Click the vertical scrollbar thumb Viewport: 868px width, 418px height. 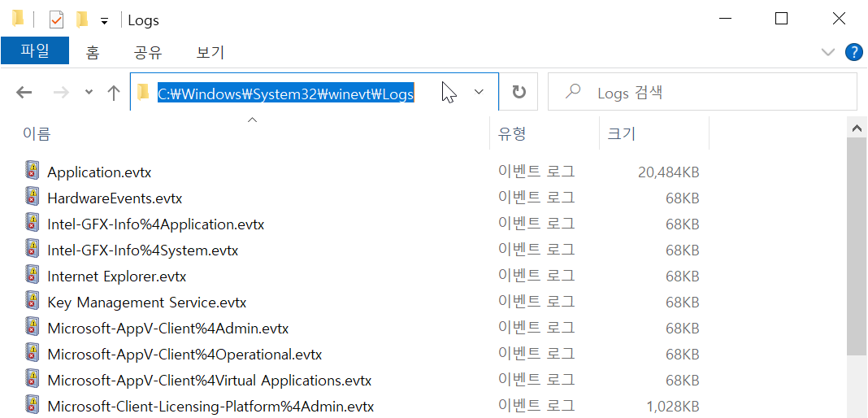coord(857,246)
